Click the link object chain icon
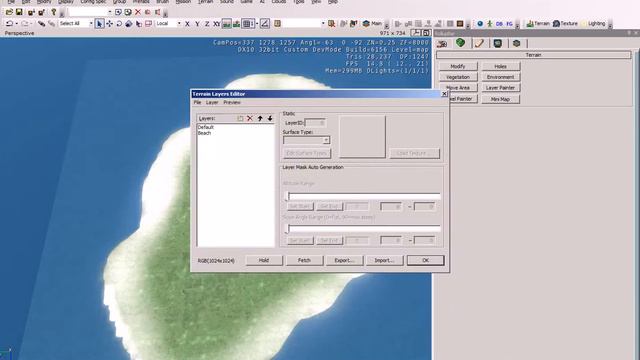This screenshot has width=640, height=360. pyautogui.click(x=41, y=24)
